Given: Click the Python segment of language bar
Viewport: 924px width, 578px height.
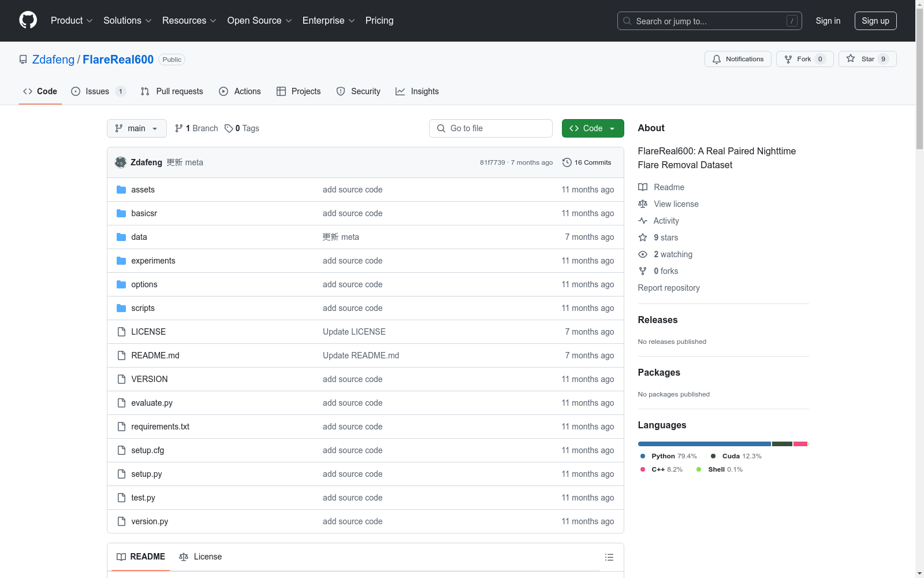Looking at the screenshot, I should (x=705, y=444).
